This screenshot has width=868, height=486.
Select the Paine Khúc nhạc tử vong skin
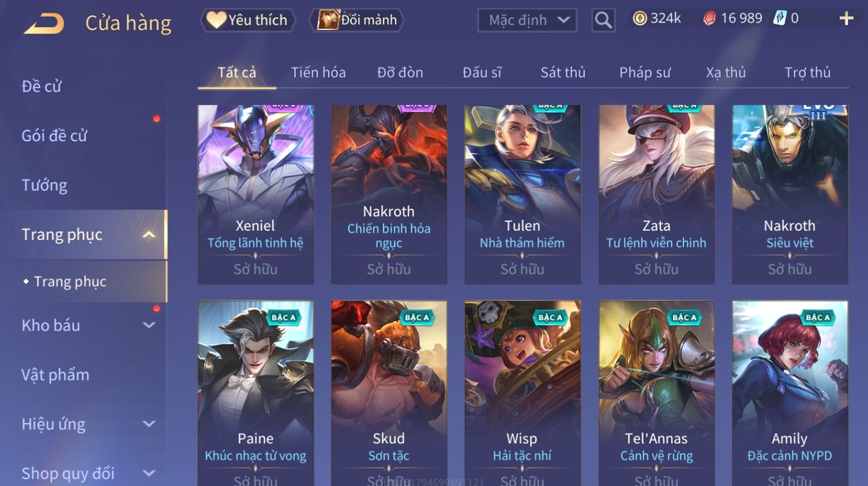click(x=255, y=393)
